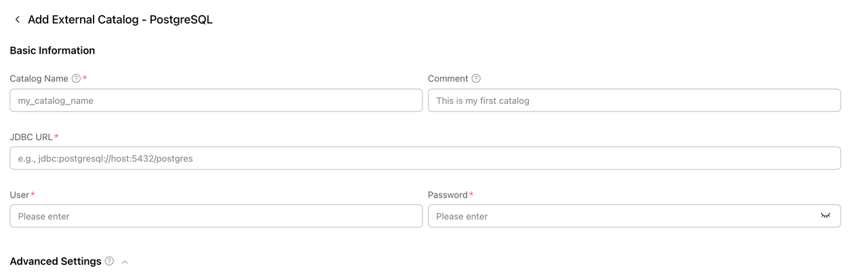Click into the Comment text field
Screen dimensions: 868x277
(x=634, y=100)
